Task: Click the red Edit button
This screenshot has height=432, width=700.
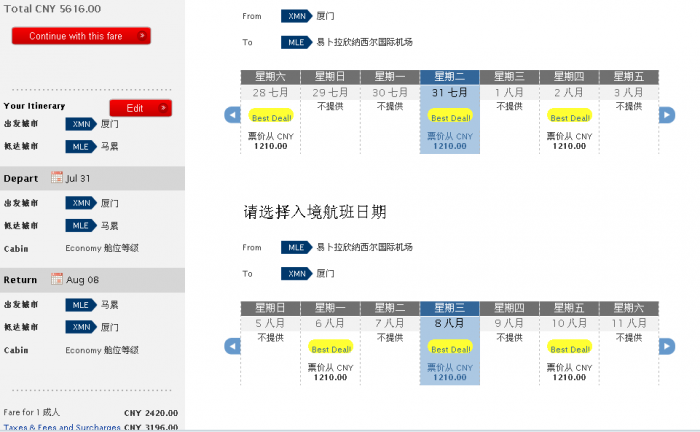Action: point(140,108)
